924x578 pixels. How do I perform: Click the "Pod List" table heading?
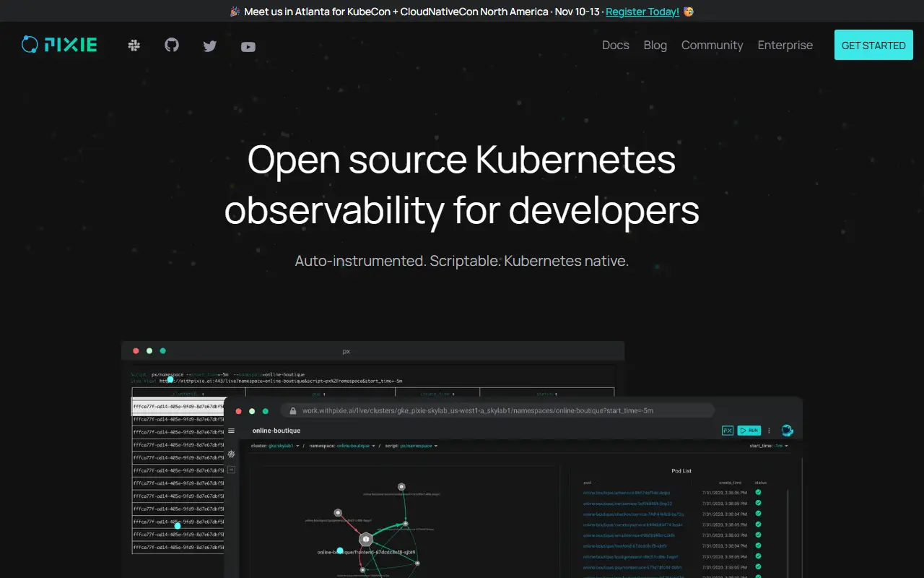click(681, 471)
